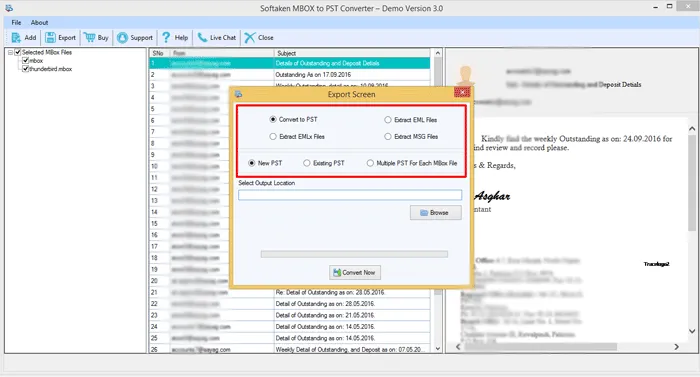This screenshot has height=377, width=700.
Task: Click the app icon in title bar
Action: 9,8
